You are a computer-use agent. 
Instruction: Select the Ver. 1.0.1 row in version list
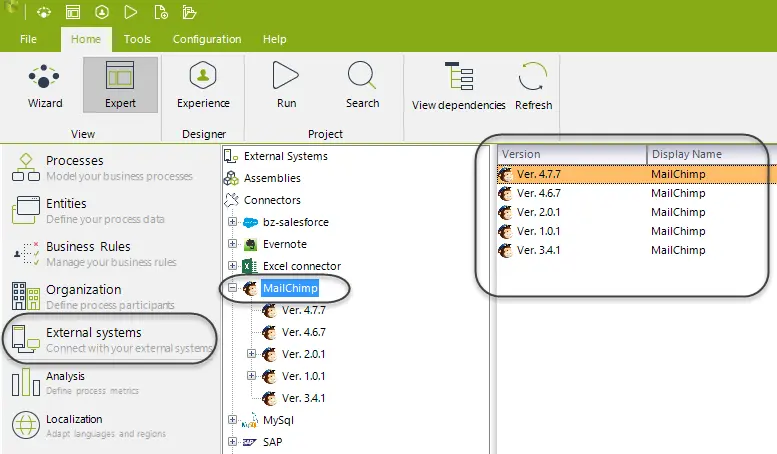click(x=637, y=231)
